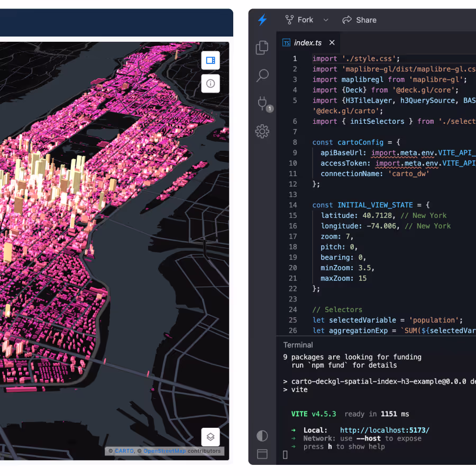This screenshot has height=476, width=476.
Task: Select the index.ts tab
Action: point(307,42)
